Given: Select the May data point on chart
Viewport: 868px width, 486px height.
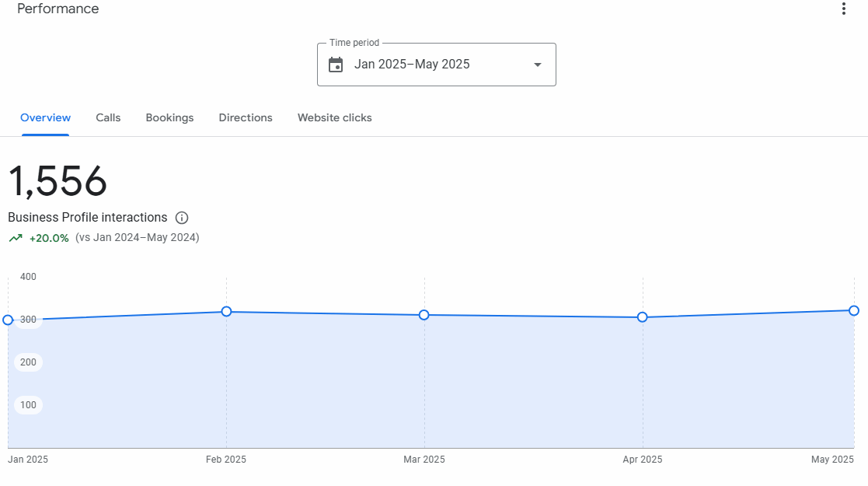Looking at the screenshot, I should pos(854,310).
